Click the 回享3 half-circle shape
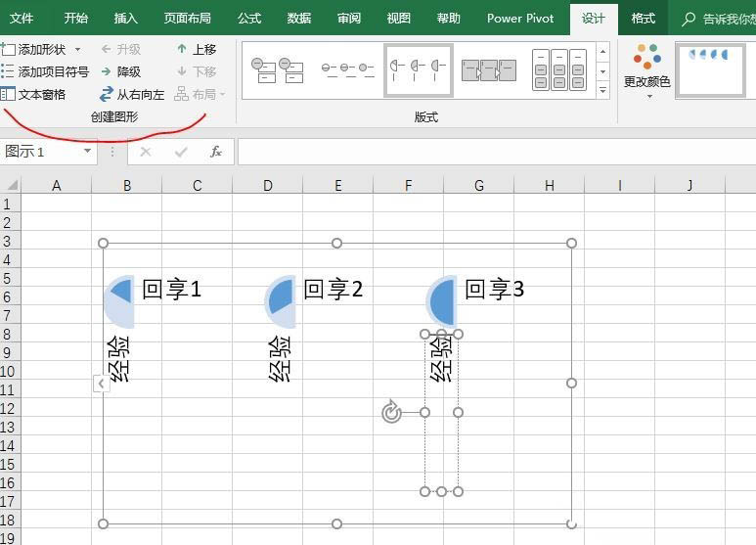Screen dimensions: 756x545 pos(442,301)
